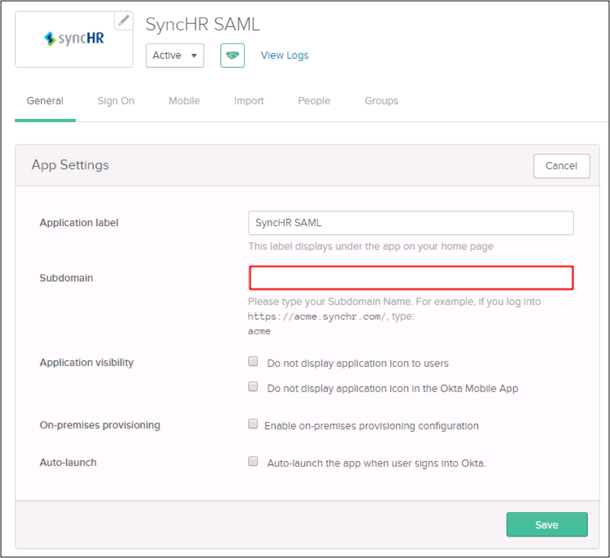Open the Mobile tab
This screenshot has width=610, height=558.
tap(184, 101)
